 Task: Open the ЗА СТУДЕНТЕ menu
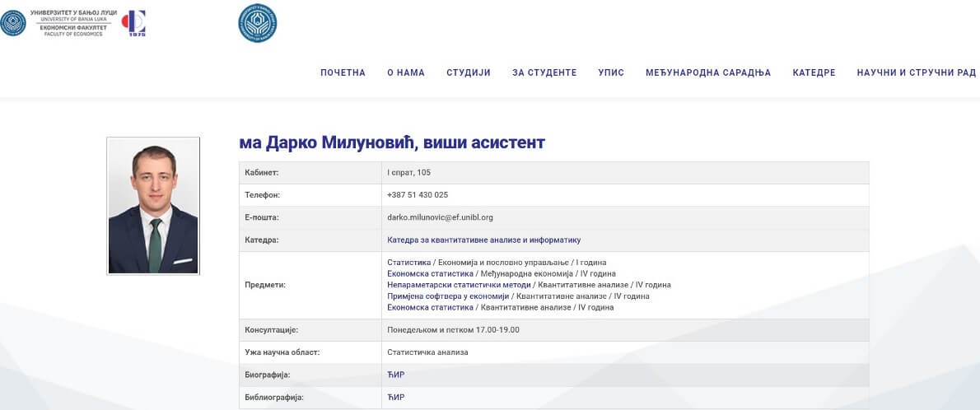[544, 72]
